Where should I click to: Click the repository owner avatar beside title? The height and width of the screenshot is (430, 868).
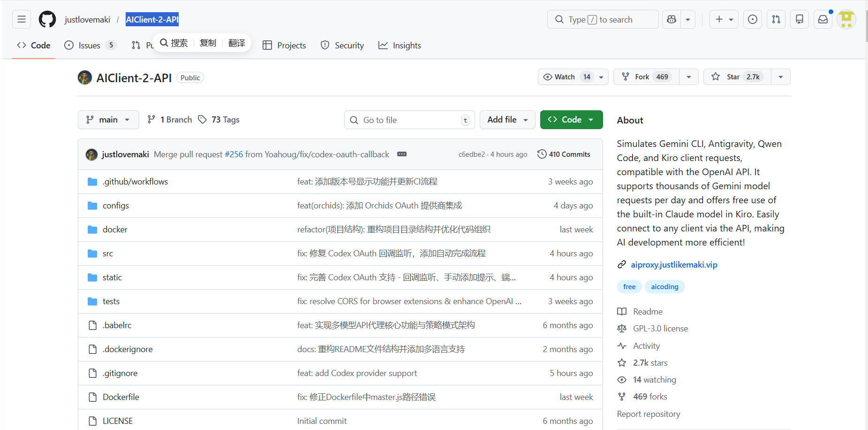(x=85, y=77)
